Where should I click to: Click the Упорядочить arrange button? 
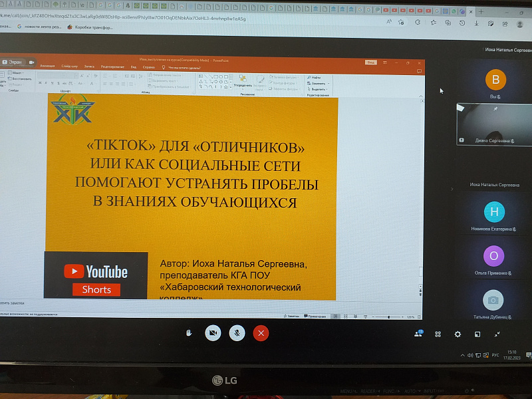pos(243,81)
